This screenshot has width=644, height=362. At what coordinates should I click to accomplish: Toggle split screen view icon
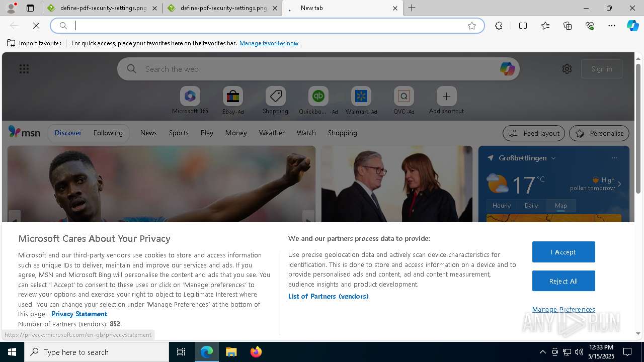coord(523,26)
